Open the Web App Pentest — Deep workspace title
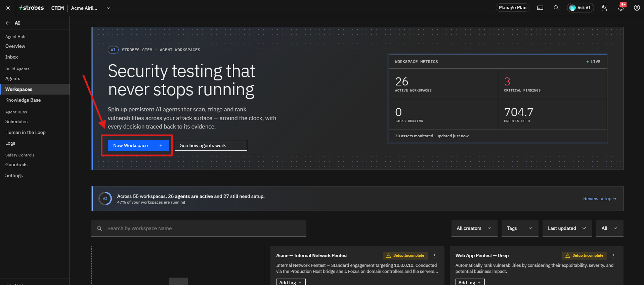This screenshot has width=644, height=285. 482,256
